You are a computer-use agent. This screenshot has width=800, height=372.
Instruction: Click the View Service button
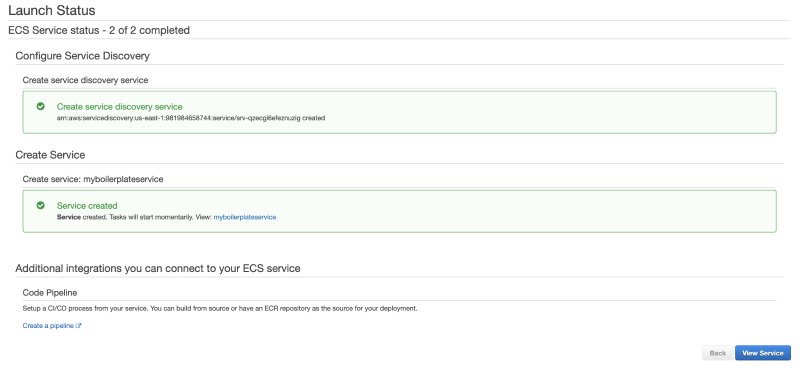point(763,353)
